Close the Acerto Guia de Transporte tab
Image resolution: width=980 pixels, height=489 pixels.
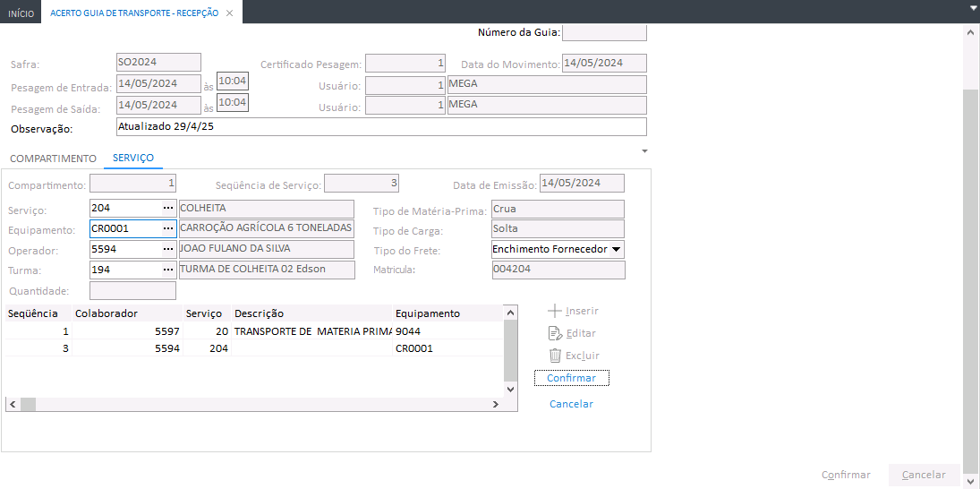tap(229, 13)
